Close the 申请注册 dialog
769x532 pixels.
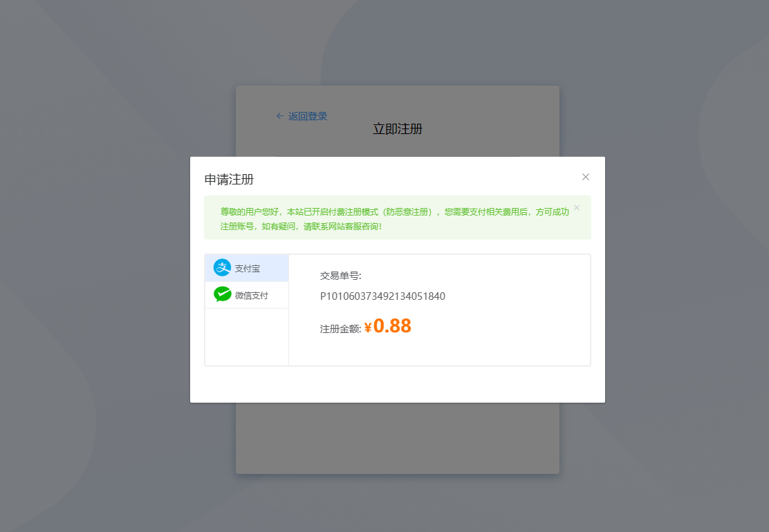(x=586, y=177)
